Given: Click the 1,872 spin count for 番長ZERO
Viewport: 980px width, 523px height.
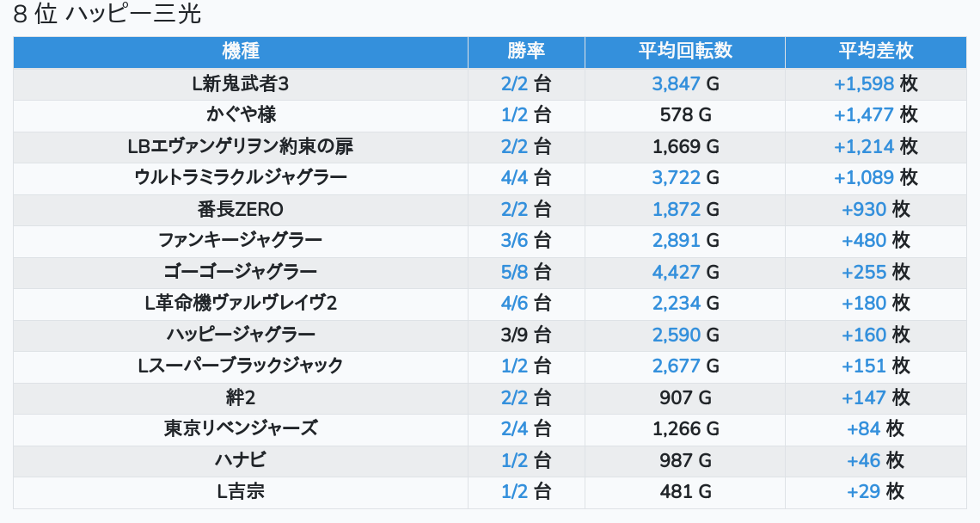Looking at the screenshot, I should (x=677, y=209).
